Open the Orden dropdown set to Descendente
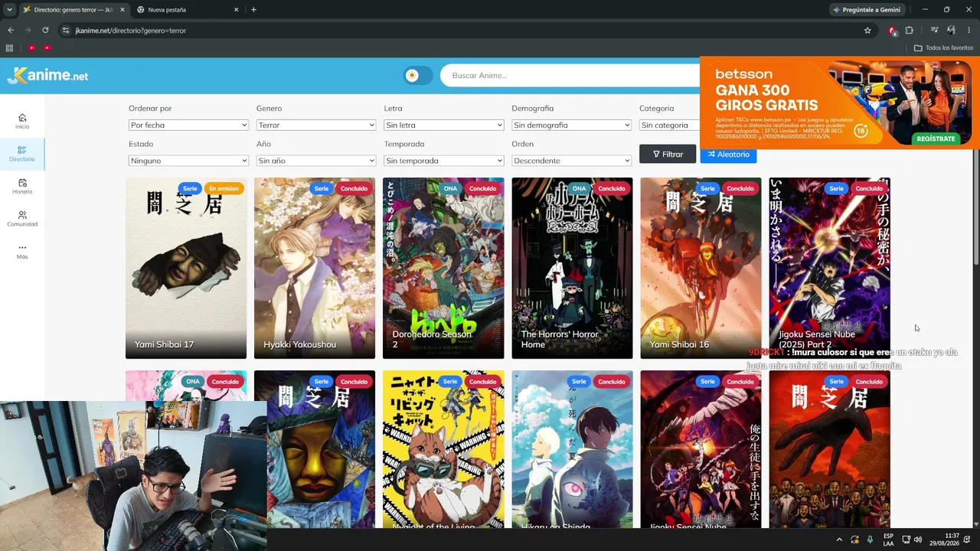This screenshot has width=980, height=551. pyautogui.click(x=572, y=161)
